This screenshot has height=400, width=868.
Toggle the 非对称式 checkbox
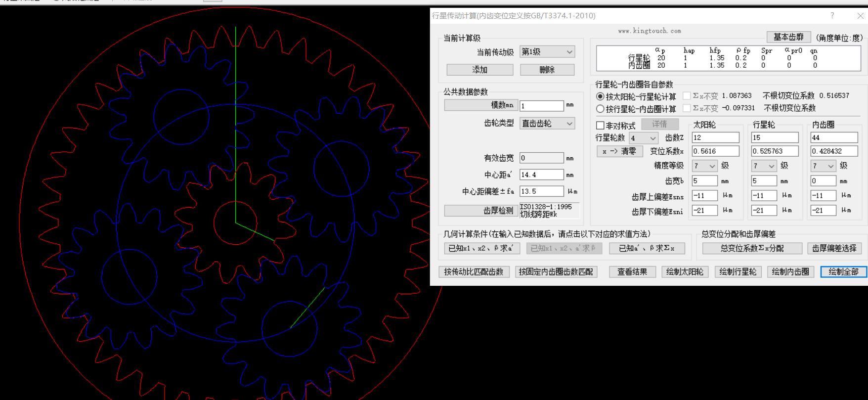click(600, 126)
